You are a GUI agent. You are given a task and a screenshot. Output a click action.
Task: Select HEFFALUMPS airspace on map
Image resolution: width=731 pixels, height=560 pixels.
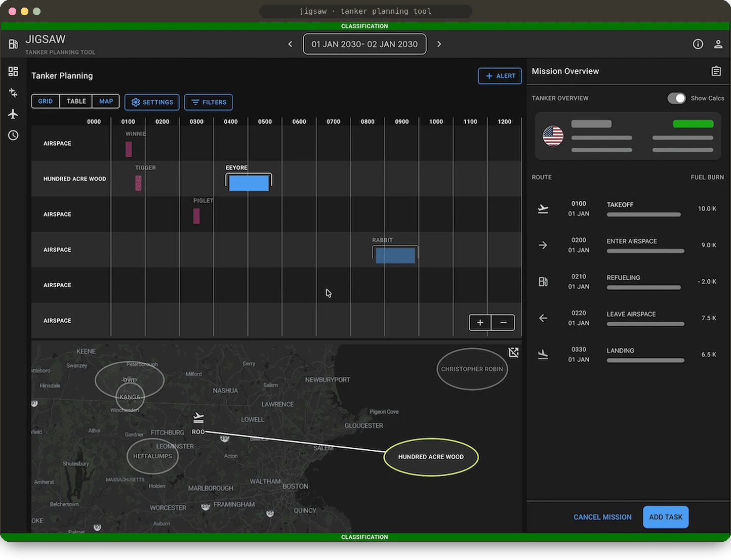click(152, 456)
